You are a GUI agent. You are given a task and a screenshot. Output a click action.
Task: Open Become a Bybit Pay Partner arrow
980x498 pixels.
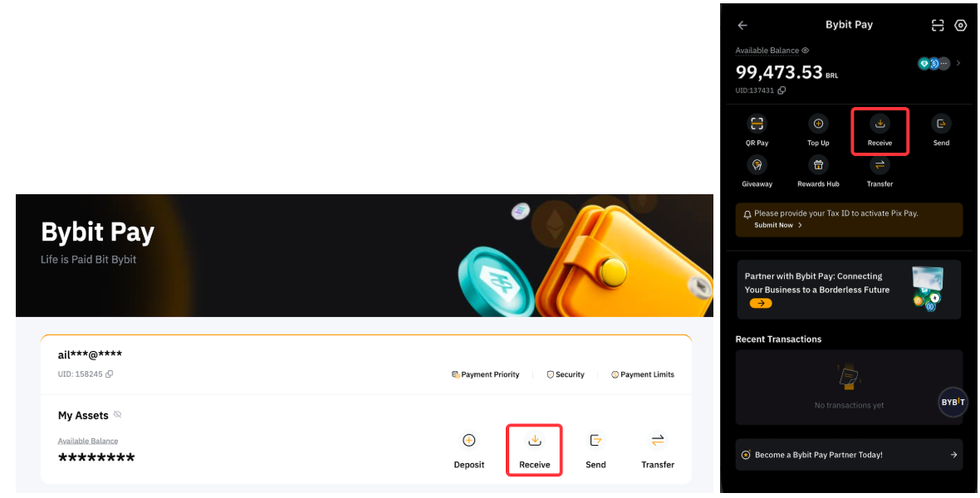pos(953,455)
